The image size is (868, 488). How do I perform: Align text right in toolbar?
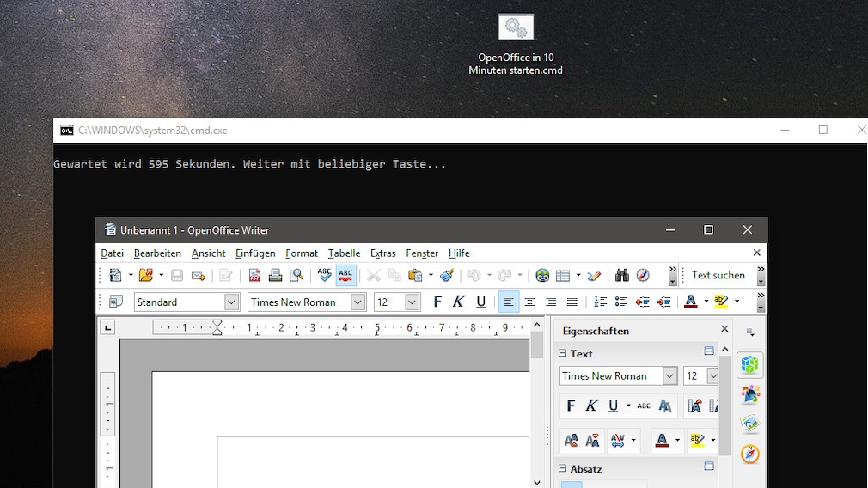(x=550, y=302)
